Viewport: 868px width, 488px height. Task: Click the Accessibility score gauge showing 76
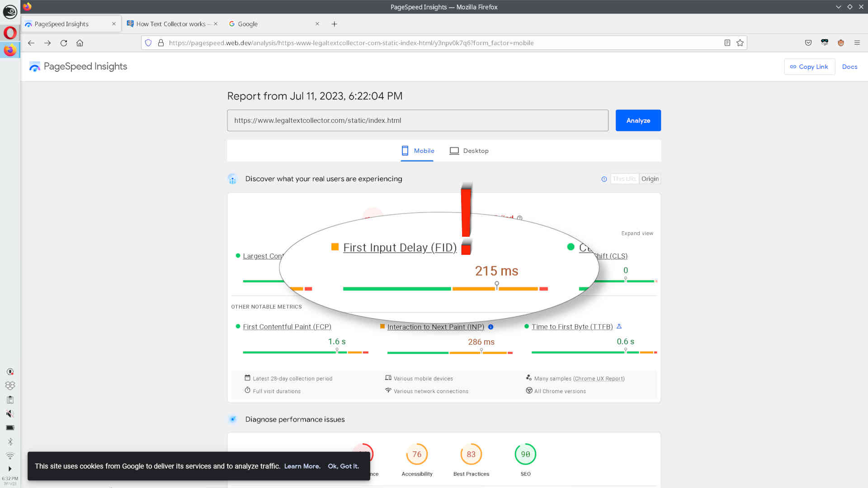tap(417, 454)
